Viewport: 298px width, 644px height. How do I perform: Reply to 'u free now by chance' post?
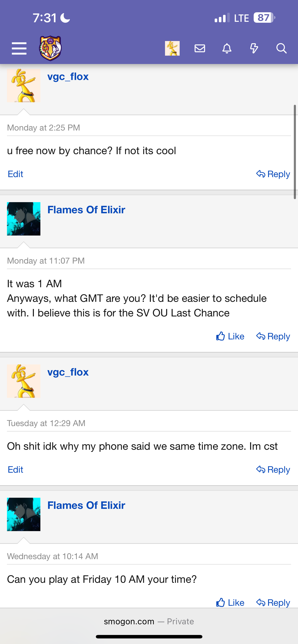click(x=273, y=174)
